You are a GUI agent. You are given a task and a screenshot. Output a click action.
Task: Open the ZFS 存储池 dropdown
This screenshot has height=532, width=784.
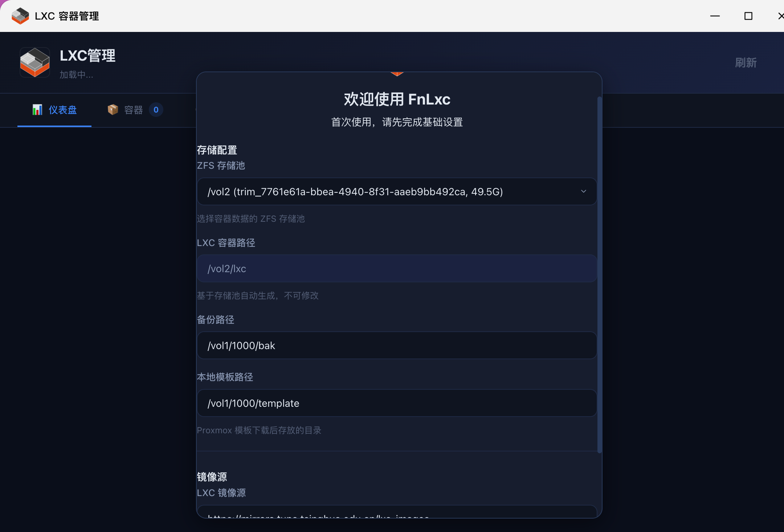click(x=397, y=192)
